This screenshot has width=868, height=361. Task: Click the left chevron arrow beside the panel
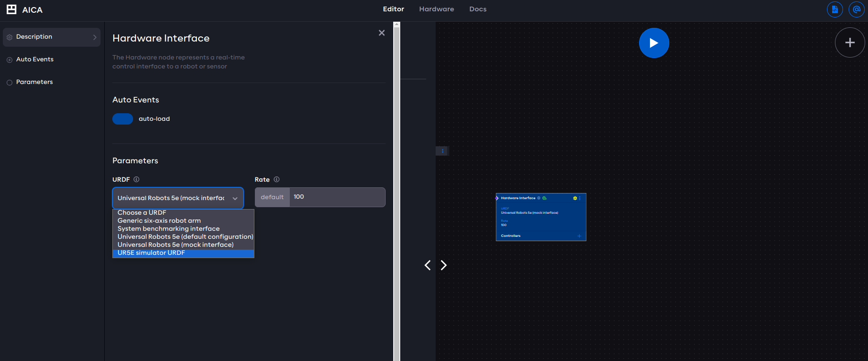(428, 265)
